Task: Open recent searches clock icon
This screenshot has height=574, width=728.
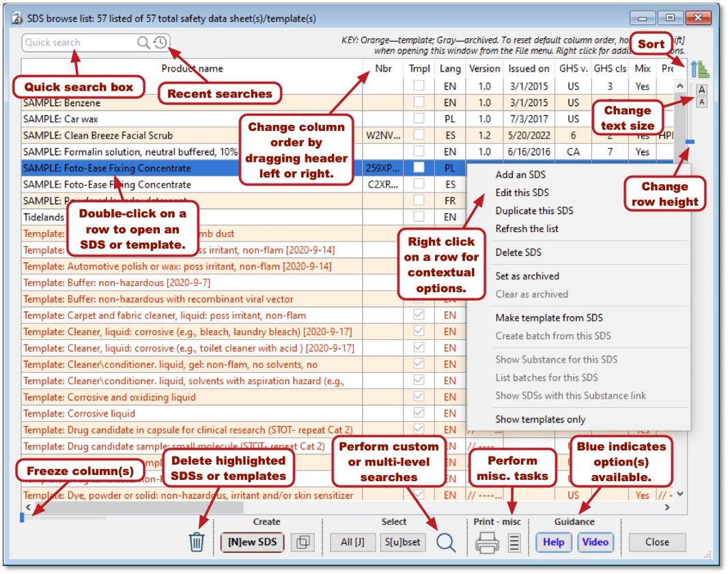Action: click(x=160, y=43)
